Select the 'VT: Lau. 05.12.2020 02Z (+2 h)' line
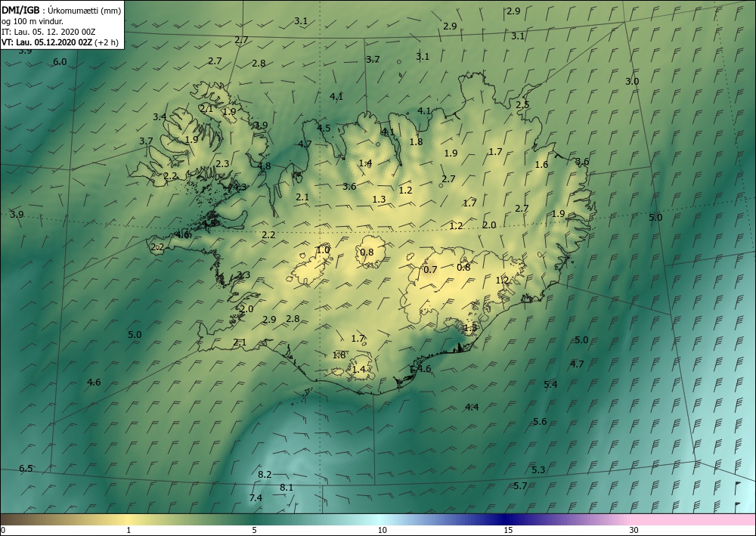The height and width of the screenshot is (536, 756). 61,42
